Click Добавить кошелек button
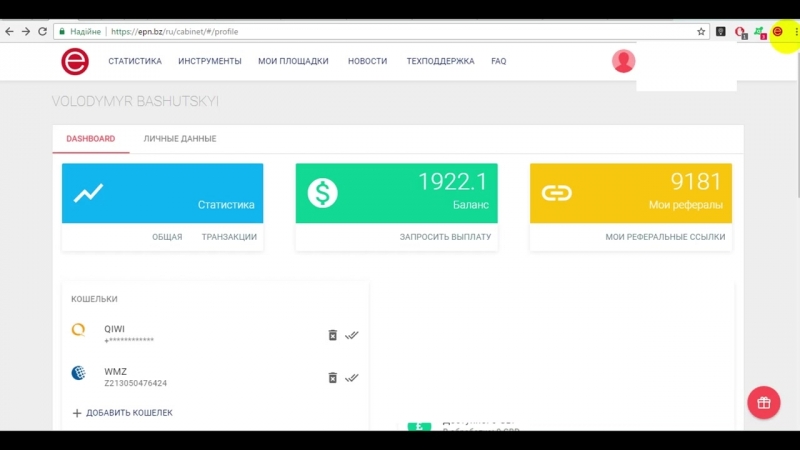This screenshot has width=800, height=450. (122, 413)
